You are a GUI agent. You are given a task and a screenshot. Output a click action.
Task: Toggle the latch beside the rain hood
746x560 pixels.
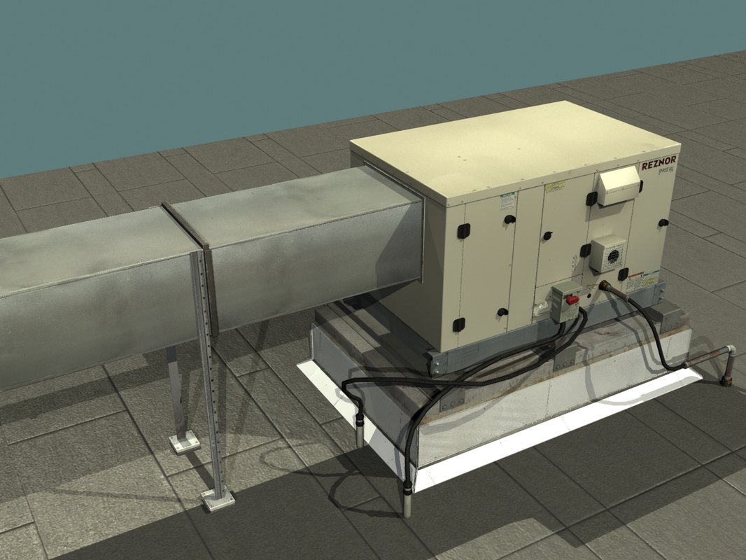pyautogui.click(x=592, y=199)
